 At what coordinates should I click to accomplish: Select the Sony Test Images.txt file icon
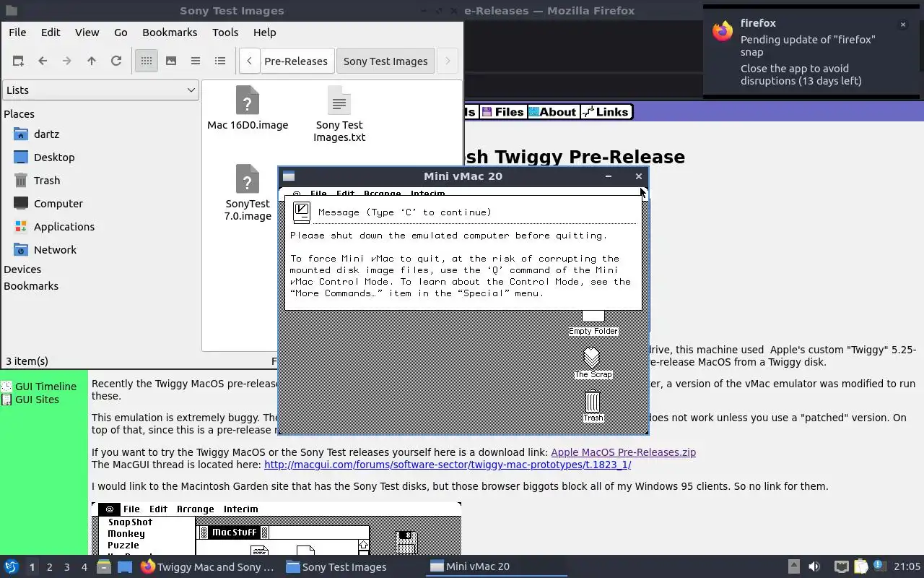click(339, 100)
